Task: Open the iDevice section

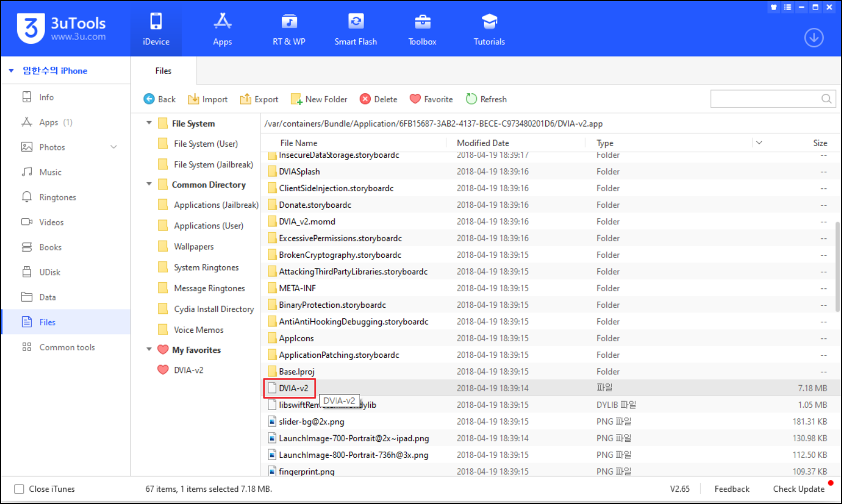Action: pyautogui.click(x=156, y=29)
